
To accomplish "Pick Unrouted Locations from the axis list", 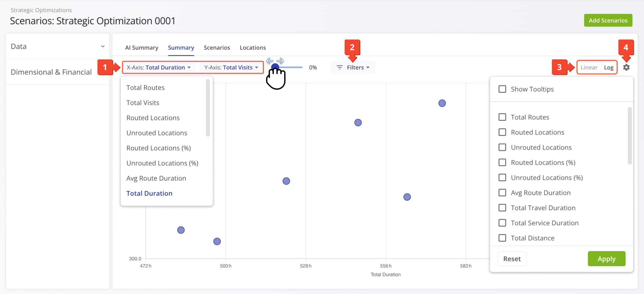I will click(x=157, y=133).
